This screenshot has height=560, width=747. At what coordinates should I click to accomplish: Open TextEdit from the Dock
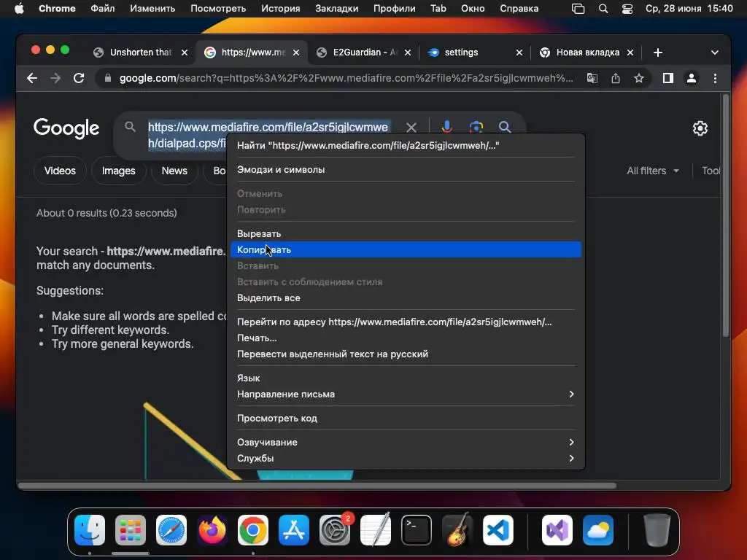tap(376, 530)
